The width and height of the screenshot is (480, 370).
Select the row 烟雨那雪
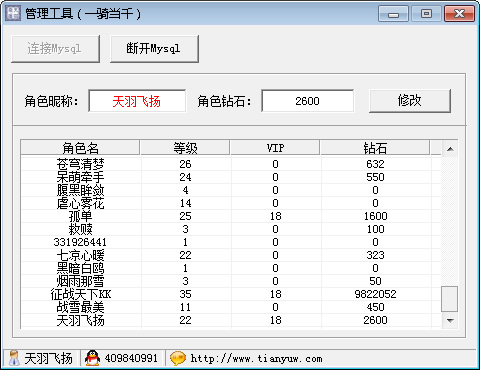(231, 281)
